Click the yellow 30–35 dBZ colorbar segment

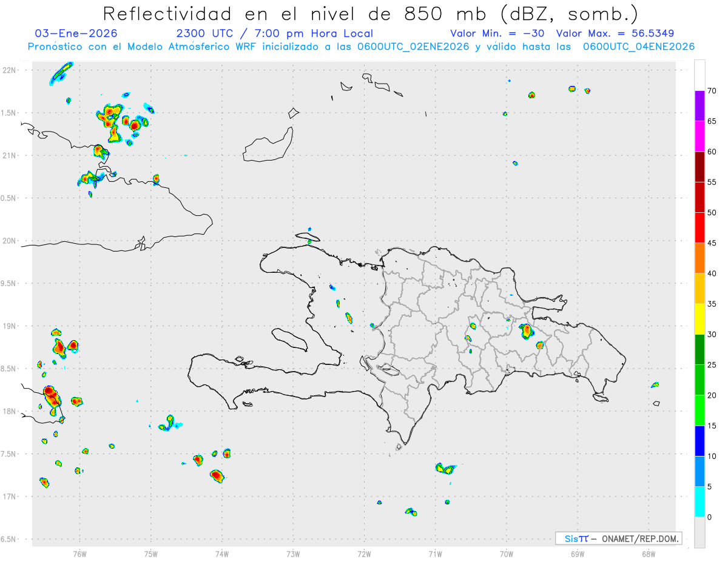pyautogui.click(x=699, y=319)
